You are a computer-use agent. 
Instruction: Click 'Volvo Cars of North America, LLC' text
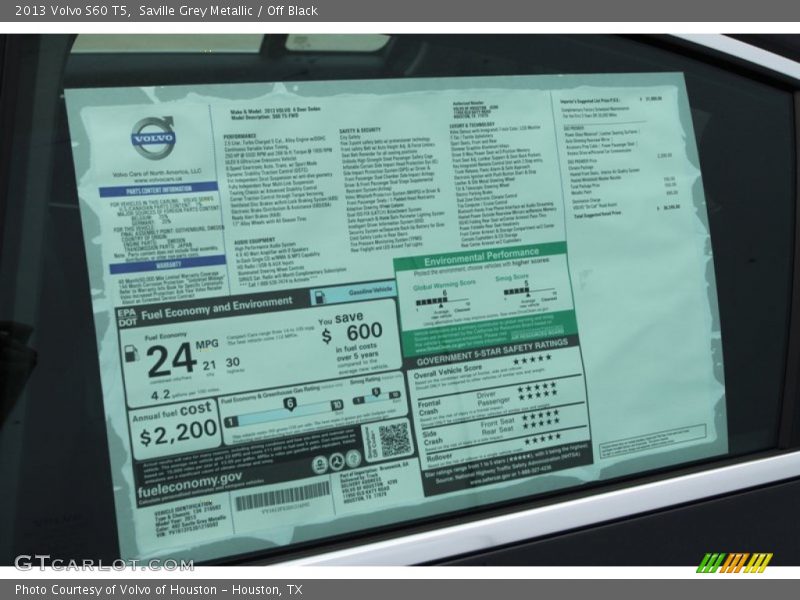[157, 173]
